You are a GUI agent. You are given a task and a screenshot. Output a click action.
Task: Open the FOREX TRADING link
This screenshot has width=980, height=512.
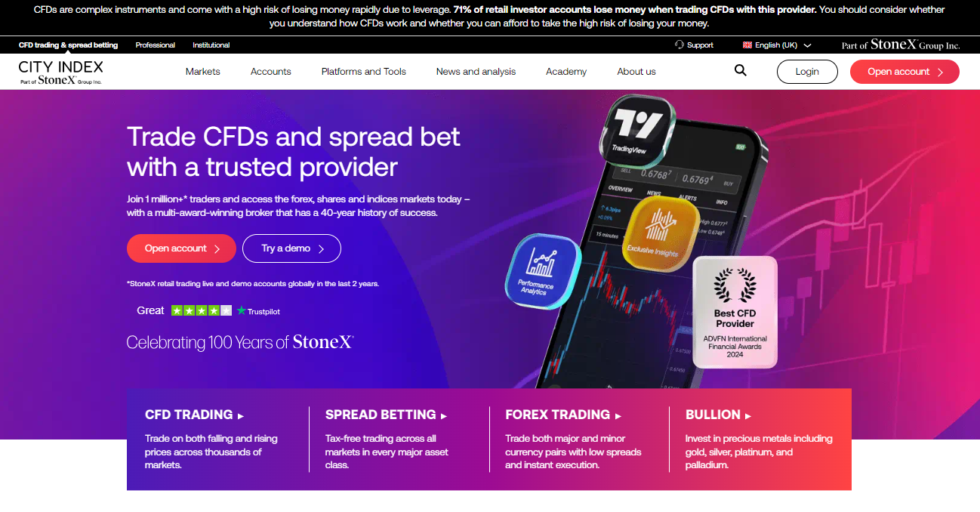pyautogui.click(x=563, y=415)
